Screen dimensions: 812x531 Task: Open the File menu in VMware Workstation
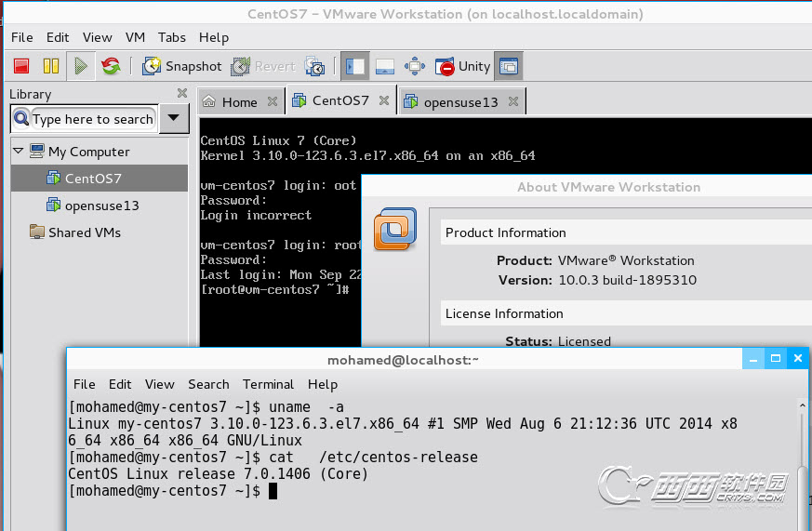pos(22,37)
